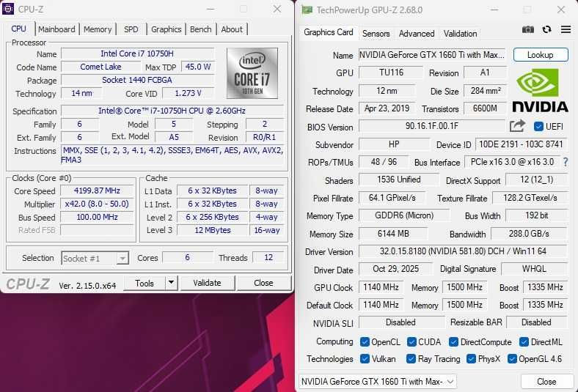Open the Tools dropdown arrow in CPU-Z
The height and width of the screenshot is (392, 578).
point(172,283)
